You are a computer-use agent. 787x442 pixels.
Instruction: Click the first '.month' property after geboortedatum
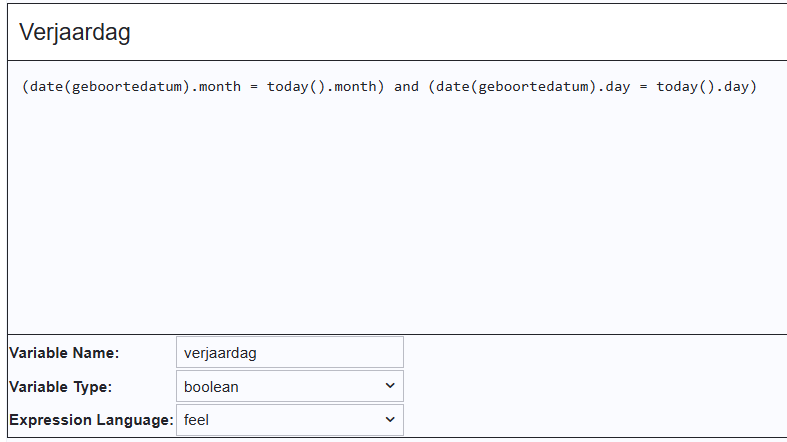click(x=216, y=87)
